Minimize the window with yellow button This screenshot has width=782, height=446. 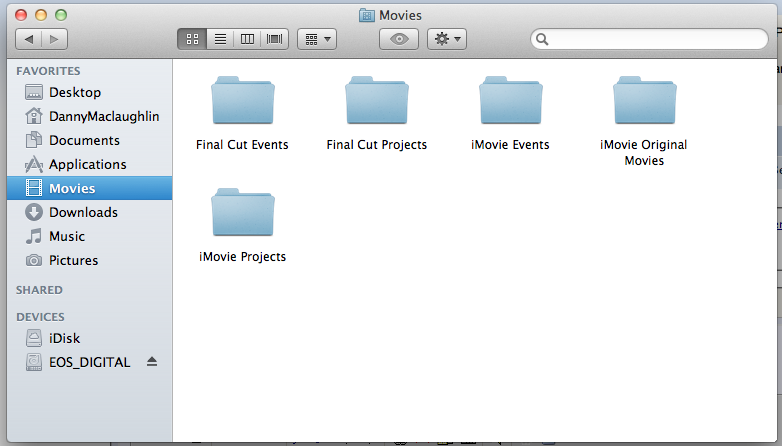[41, 15]
